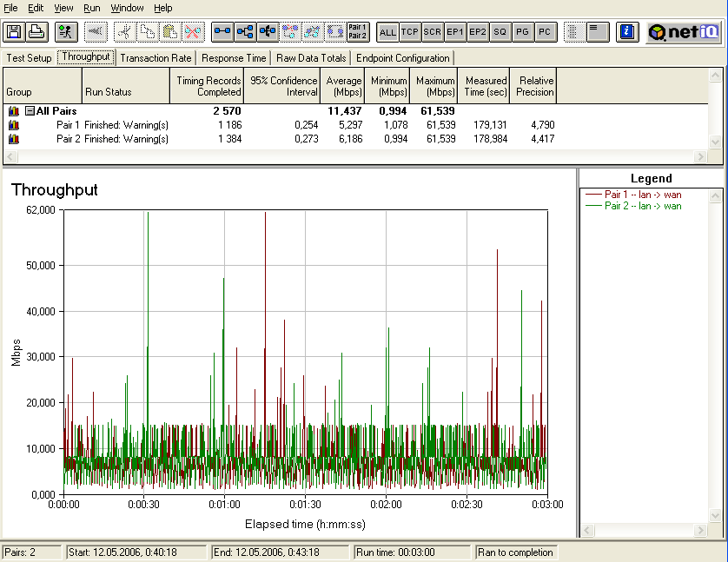Start the test with Run icon
Viewport: 728px width, 562px height.
(64, 32)
